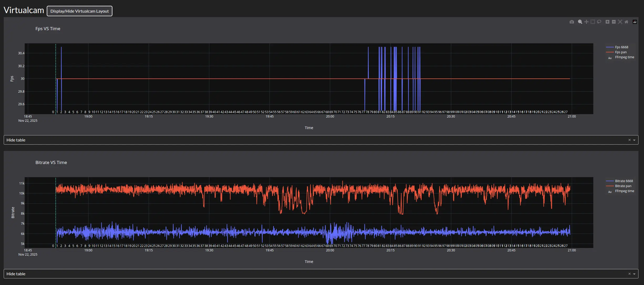
Task: Zoom in using the plus modebar icon
Action: [607, 22]
